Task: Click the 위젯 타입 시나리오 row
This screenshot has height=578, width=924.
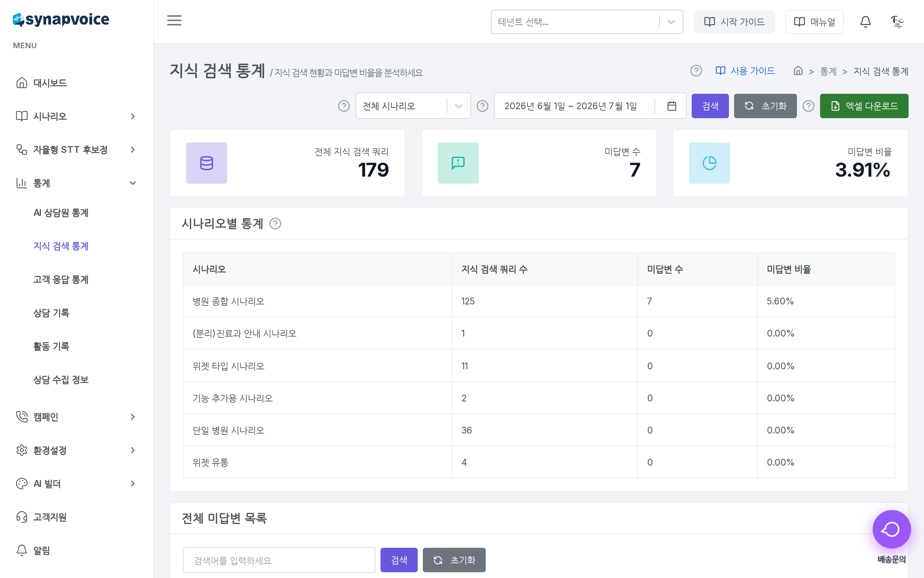Action: pos(539,366)
